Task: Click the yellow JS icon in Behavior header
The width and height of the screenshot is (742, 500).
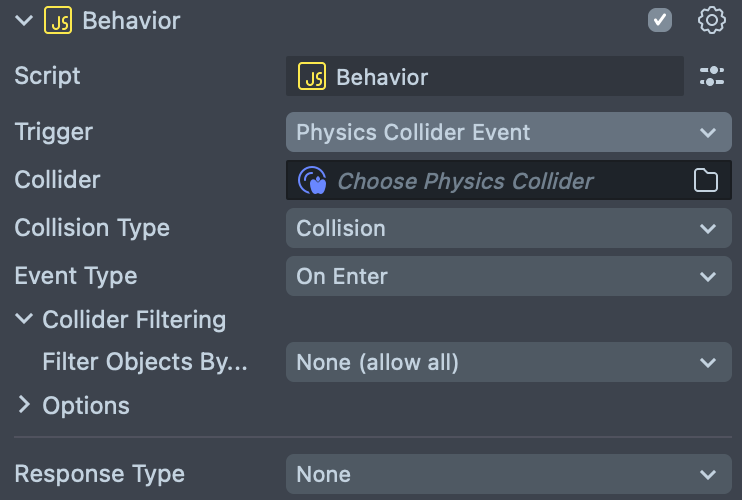Action: 58,20
